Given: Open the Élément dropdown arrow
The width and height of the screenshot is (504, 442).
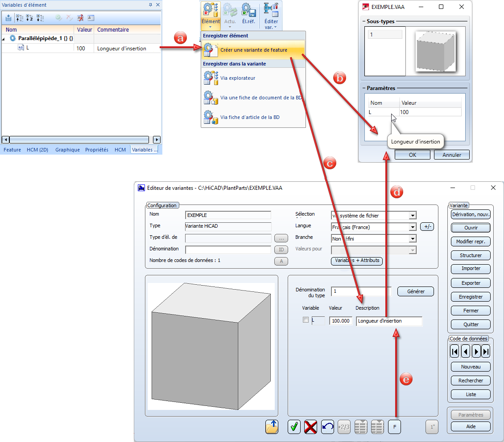Looking at the screenshot, I should [211, 27].
